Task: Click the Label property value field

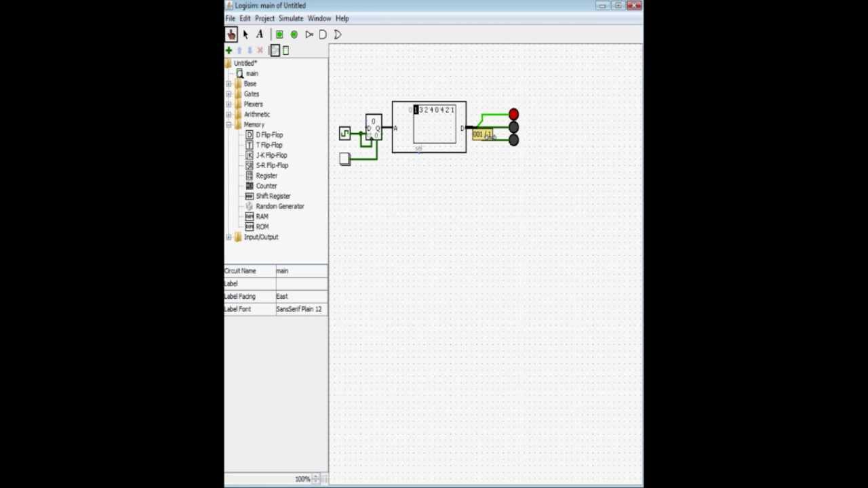Action: [x=301, y=283]
